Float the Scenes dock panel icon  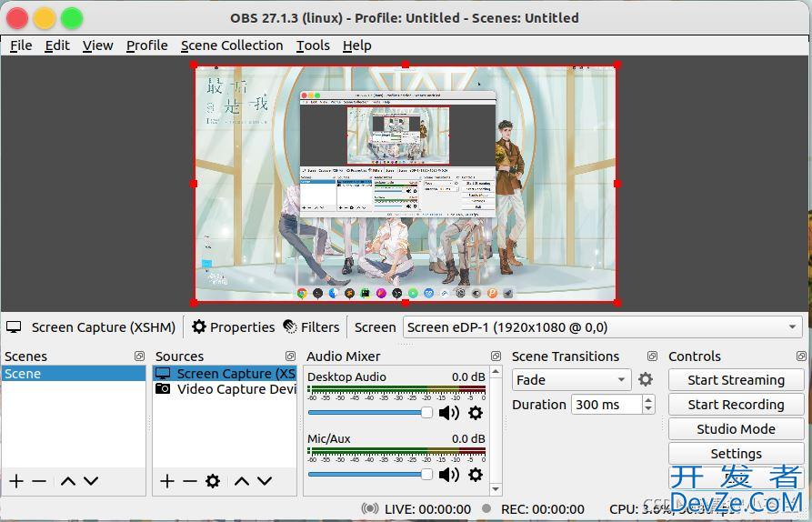[x=139, y=356]
